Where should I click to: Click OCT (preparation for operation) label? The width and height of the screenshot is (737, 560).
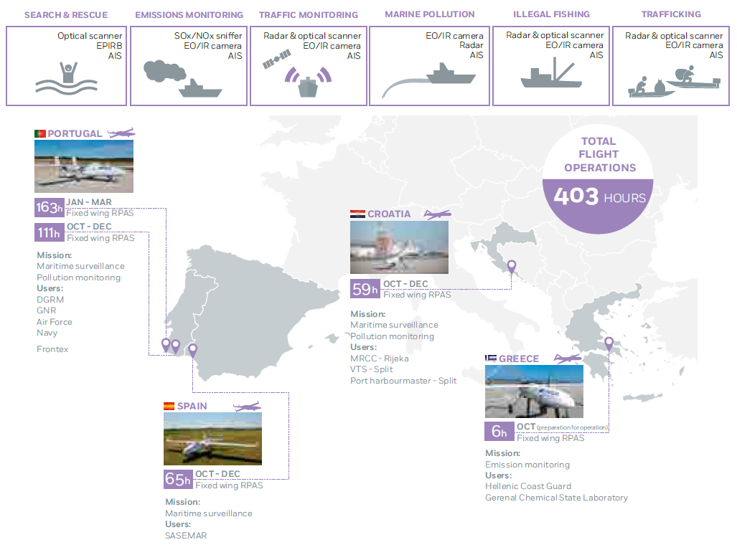pos(562,427)
